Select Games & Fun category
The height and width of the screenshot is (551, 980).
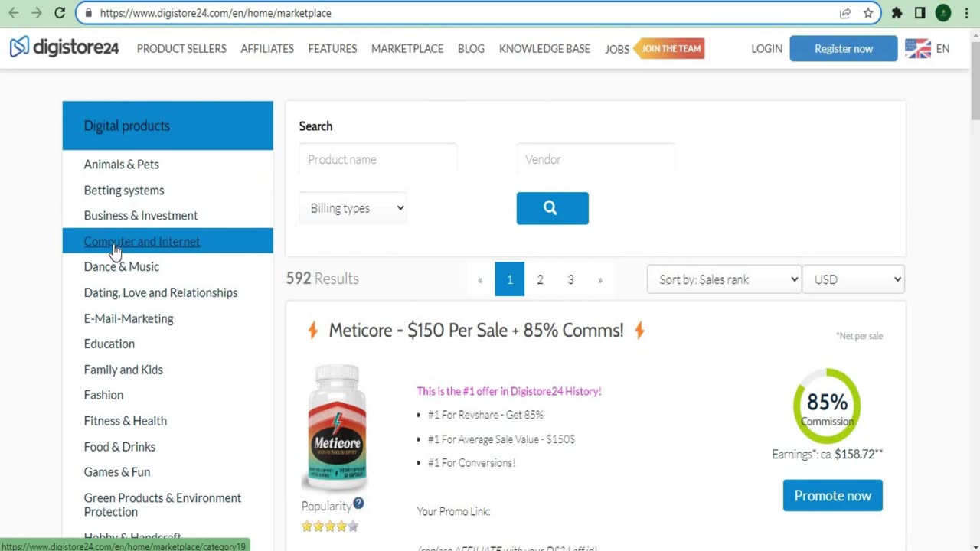117,472
